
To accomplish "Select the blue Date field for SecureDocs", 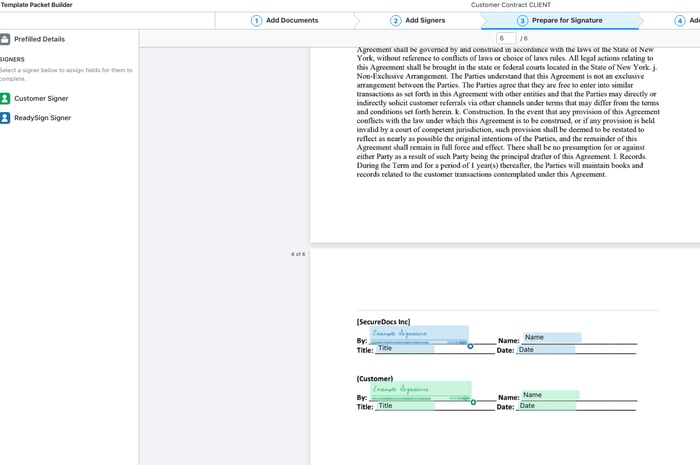I will click(546, 350).
